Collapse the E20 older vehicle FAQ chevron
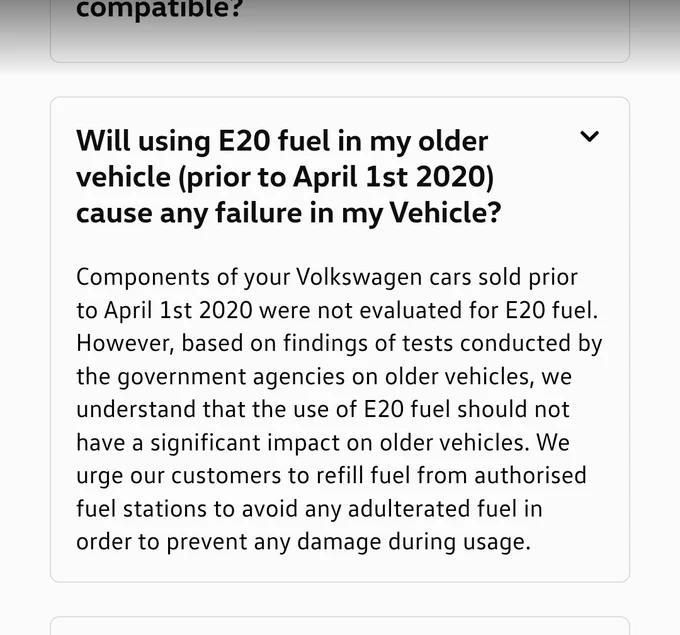The height and width of the screenshot is (635, 680). coord(589,136)
